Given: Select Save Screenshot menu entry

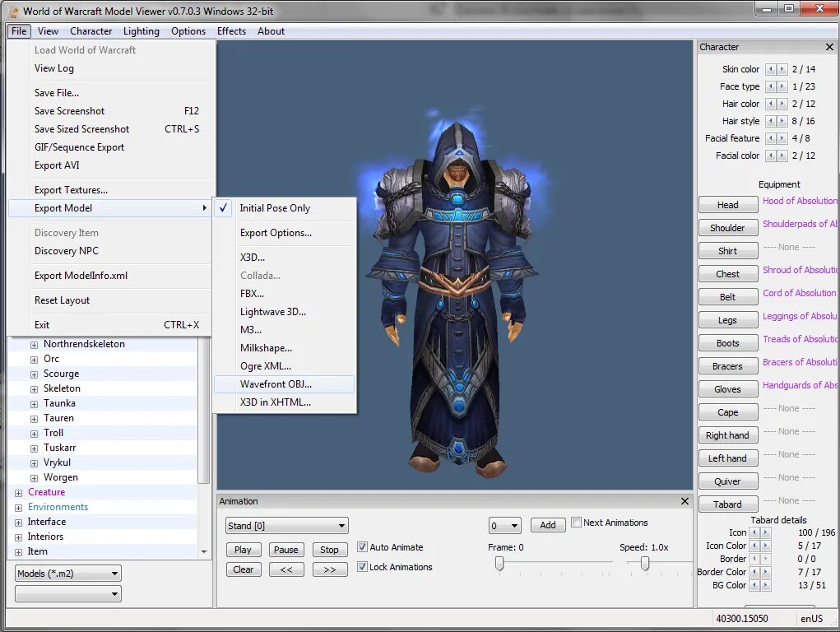Looking at the screenshot, I should 110,111.
